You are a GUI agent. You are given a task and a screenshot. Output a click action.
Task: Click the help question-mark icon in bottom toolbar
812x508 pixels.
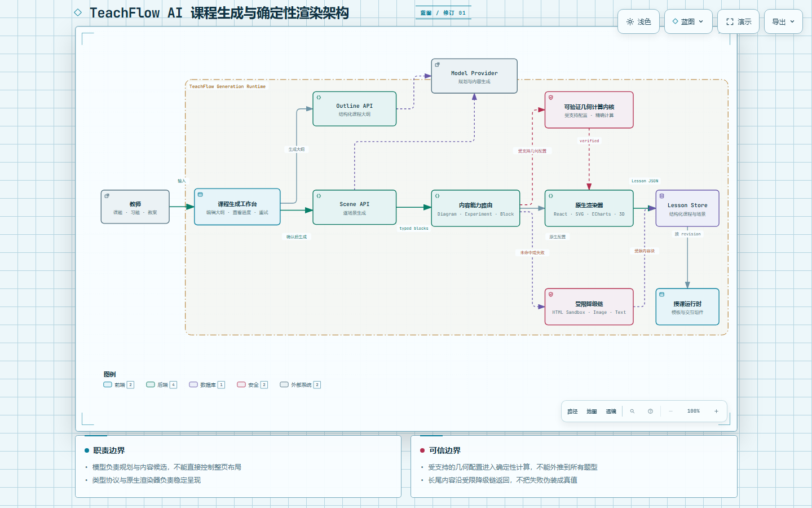point(650,411)
